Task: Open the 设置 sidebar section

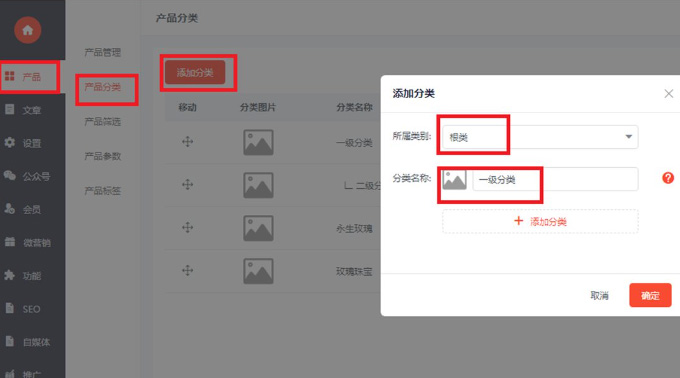Action: tap(32, 143)
